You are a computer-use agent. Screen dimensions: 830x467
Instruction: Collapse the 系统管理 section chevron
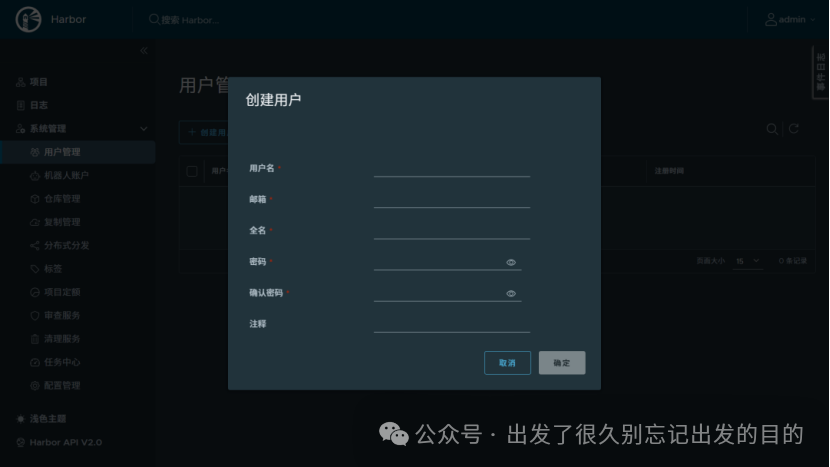pos(143,129)
